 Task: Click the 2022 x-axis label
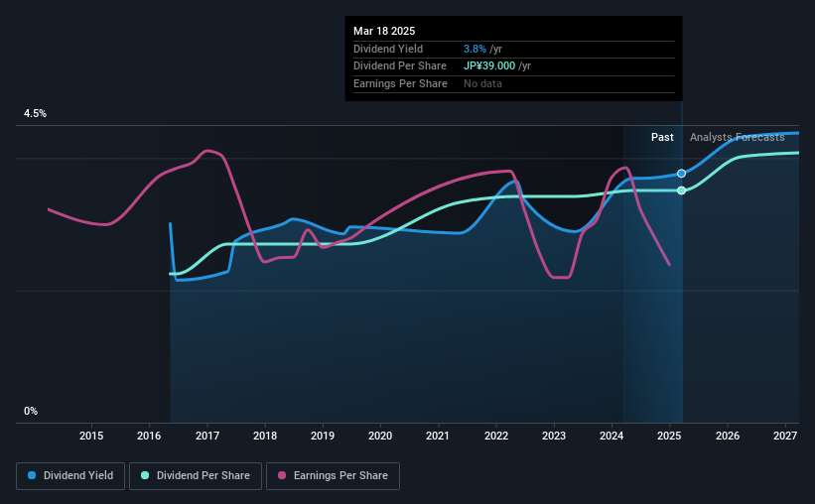coord(496,436)
